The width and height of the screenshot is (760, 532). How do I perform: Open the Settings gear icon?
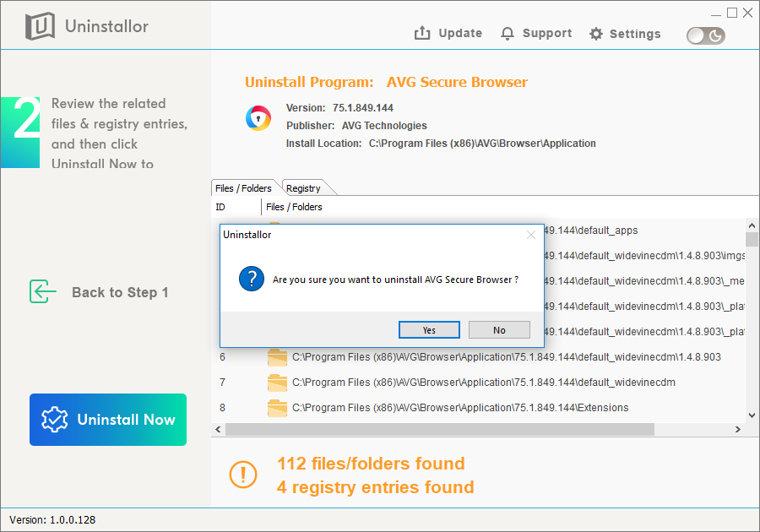(596, 34)
